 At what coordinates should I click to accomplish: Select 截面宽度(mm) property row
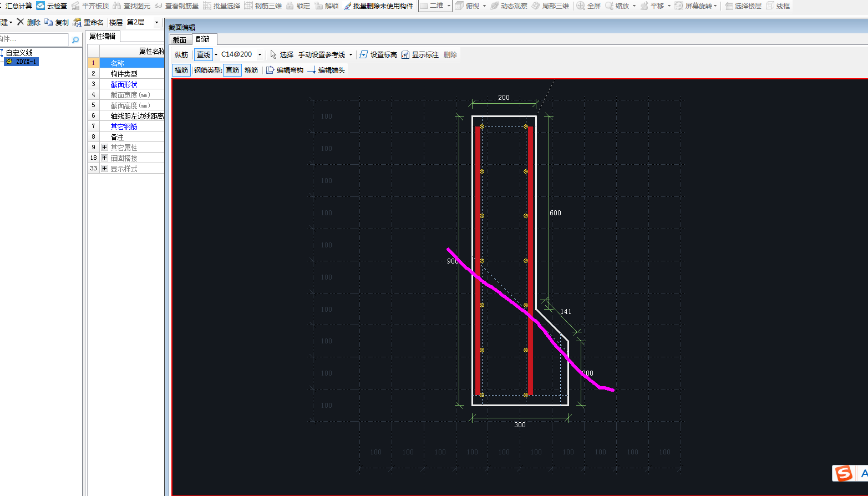coord(126,95)
